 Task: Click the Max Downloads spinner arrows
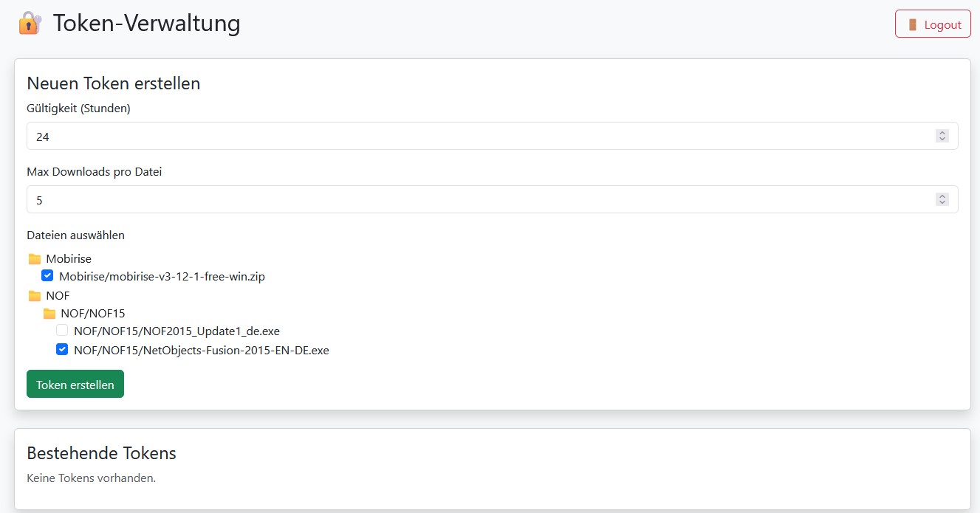(942, 199)
